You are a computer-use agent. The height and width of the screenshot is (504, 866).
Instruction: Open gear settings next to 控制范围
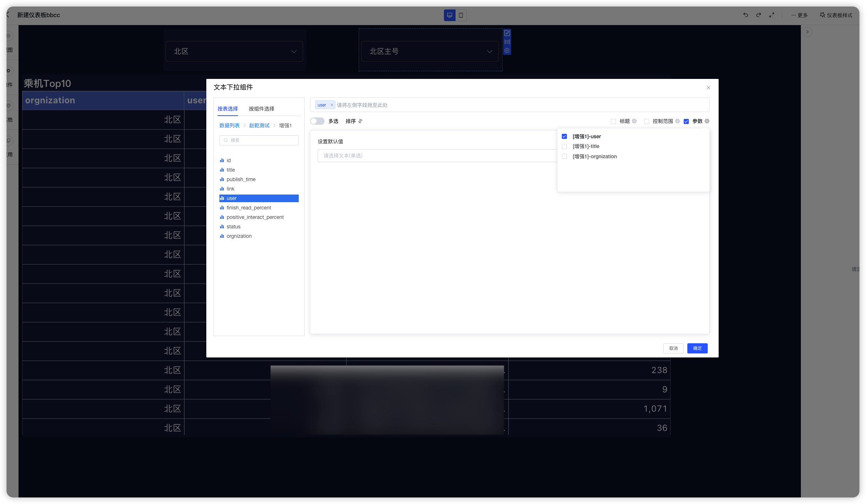pos(678,121)
